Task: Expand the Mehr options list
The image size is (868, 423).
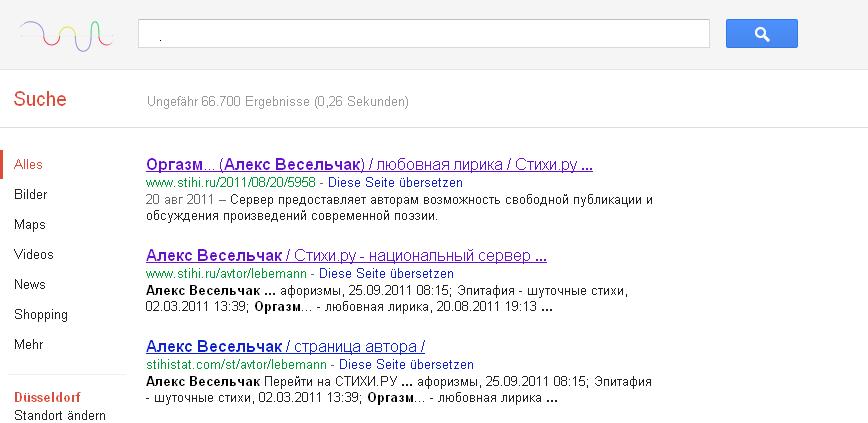Action: coord(30,344)
